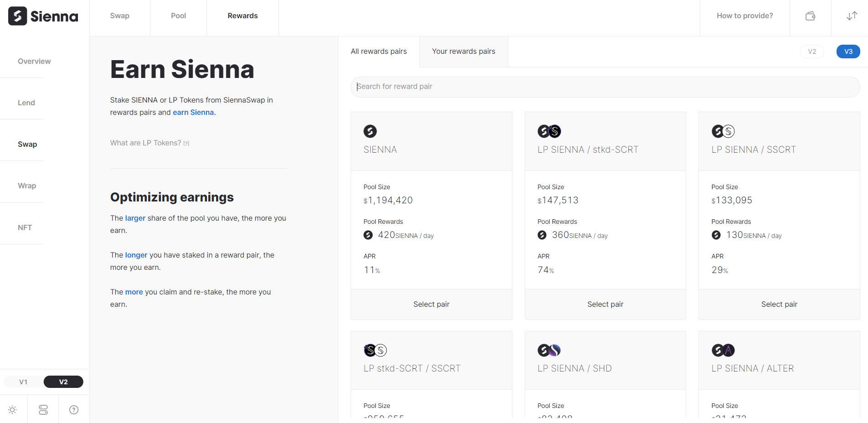Click pool size $1,194,420
Screen dimensions: 868x423
388,200
